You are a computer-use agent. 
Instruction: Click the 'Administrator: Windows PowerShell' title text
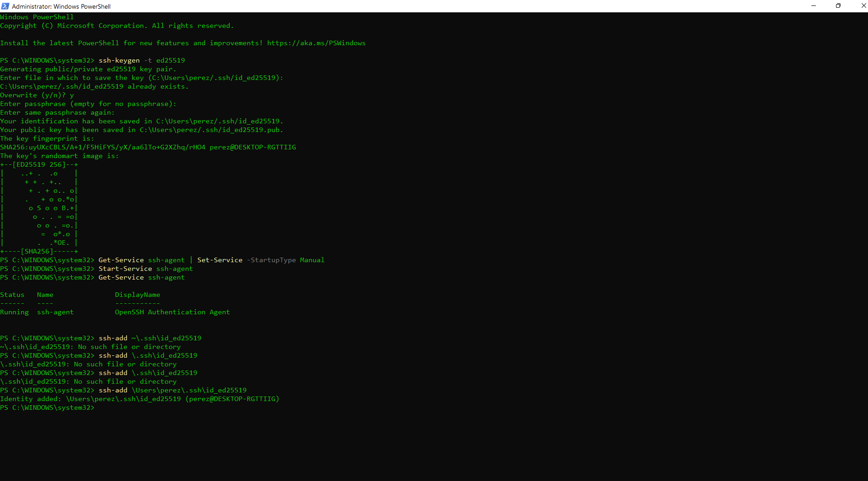pyautogui.click(x=61, y=6)
